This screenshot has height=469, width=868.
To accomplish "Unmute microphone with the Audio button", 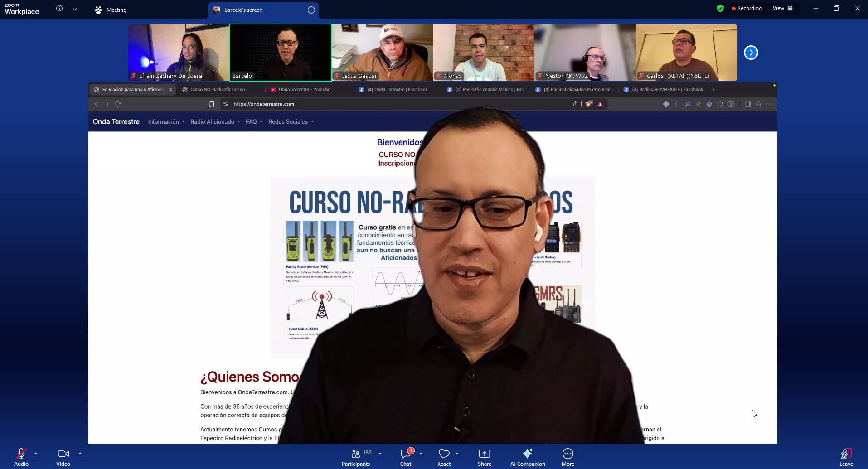I will (21, 457).
